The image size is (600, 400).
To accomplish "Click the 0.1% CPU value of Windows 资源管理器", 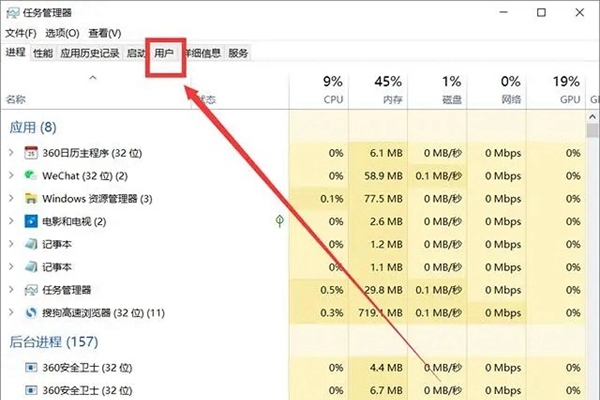I will (332, 199).
